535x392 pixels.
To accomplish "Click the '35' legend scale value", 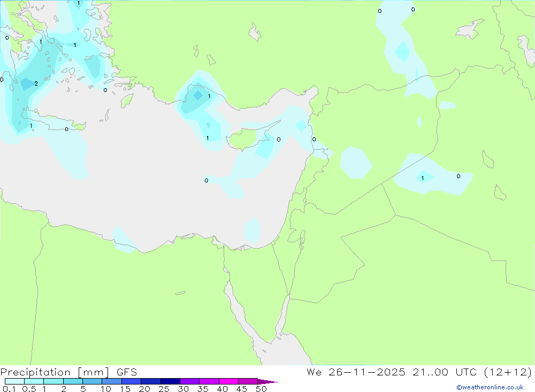I will [203, 389].
